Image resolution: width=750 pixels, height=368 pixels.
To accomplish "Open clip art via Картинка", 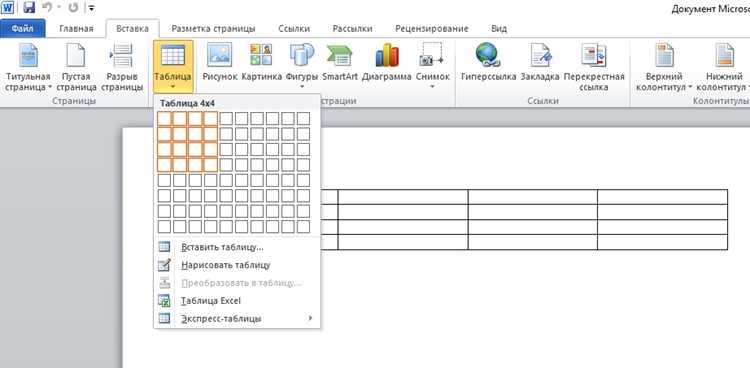I will [x=262, y=62].
